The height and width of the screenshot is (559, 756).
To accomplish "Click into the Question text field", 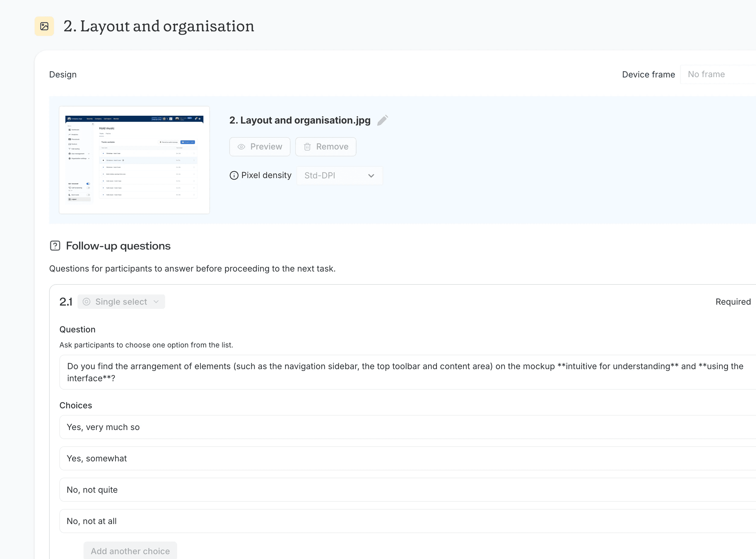I will click(x=406, y=372).
